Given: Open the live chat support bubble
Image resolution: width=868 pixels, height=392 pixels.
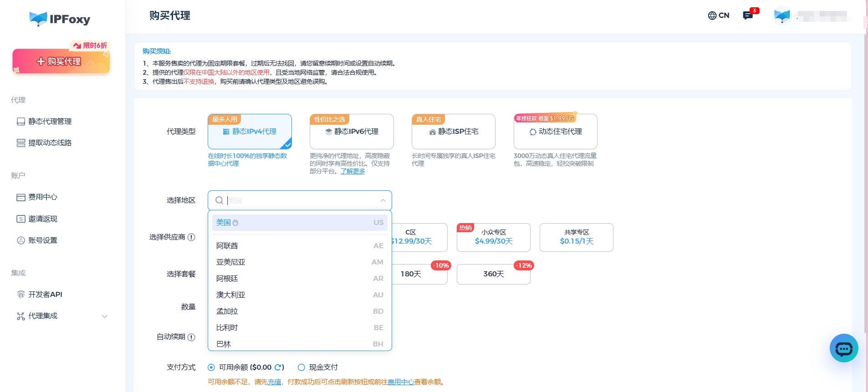Looking at the screenshot, I should (x=844, y=348).
